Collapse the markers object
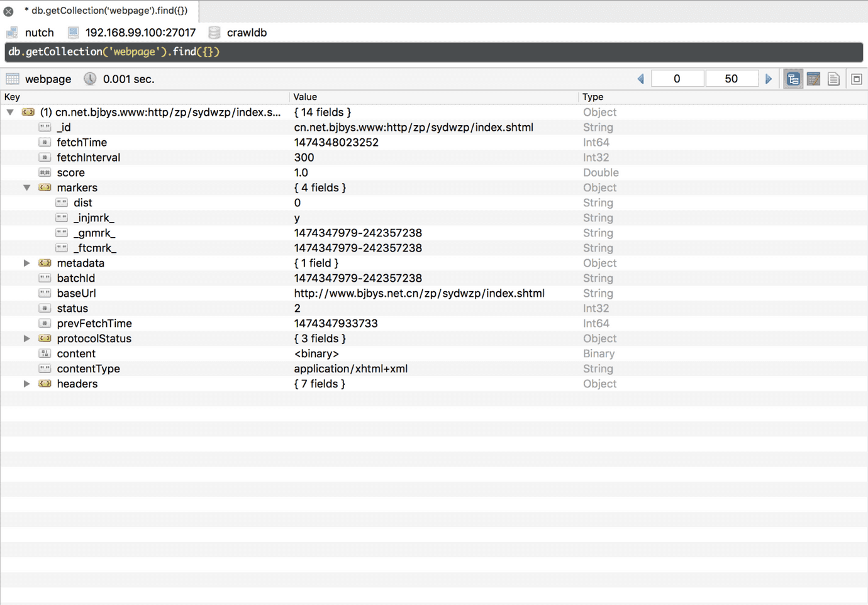The height and width of the screenshot is (605, 868). tap(26, 187)
